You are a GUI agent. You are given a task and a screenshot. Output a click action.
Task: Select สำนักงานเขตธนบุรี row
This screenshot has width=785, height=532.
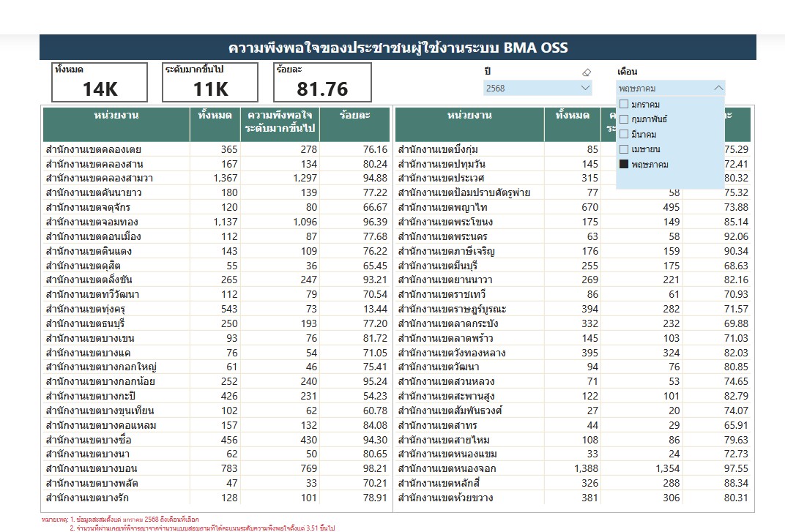(x=216, y=323)
